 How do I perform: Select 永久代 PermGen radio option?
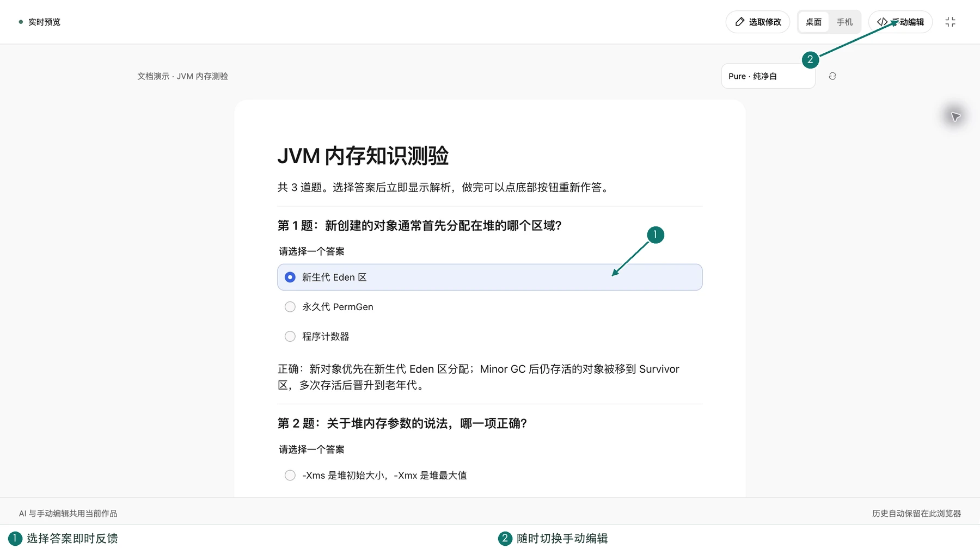click(489, 307)
